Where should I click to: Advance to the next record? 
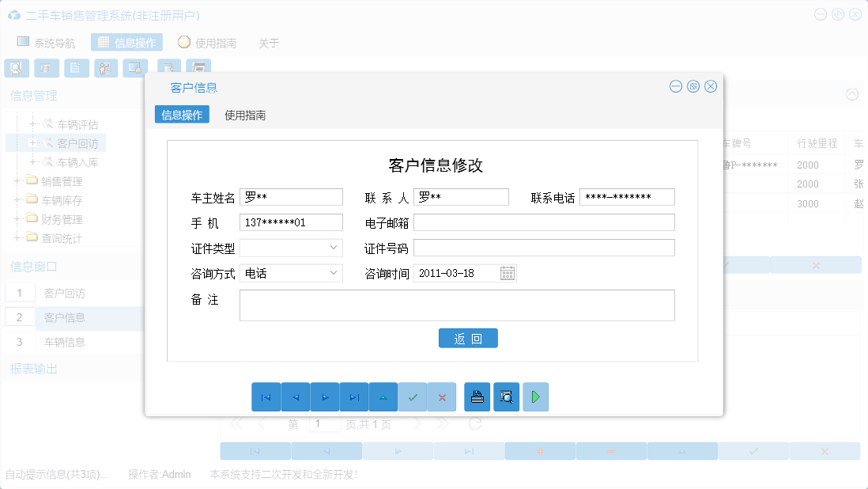[x=325, y=396]
